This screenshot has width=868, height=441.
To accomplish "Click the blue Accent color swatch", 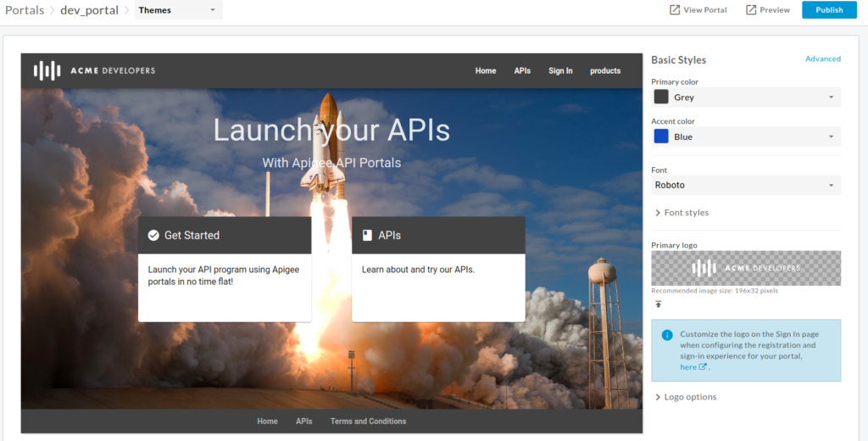I will pyautogui.click(x=661, y=137).
